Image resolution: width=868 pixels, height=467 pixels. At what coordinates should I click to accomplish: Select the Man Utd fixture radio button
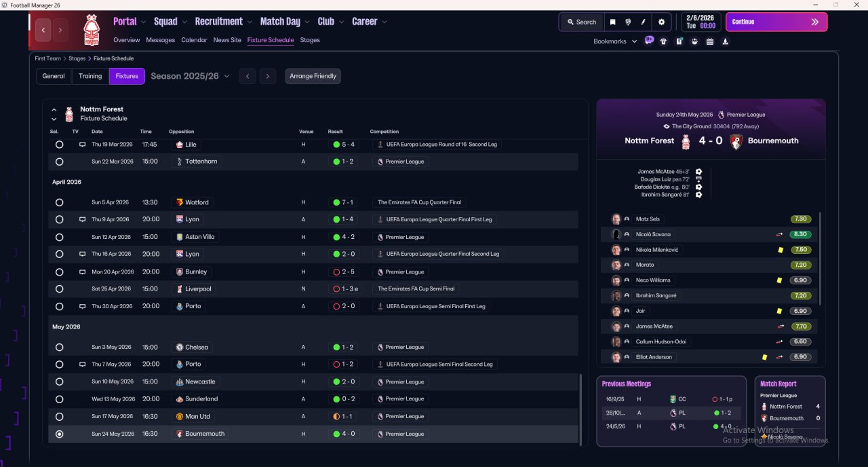60,417
